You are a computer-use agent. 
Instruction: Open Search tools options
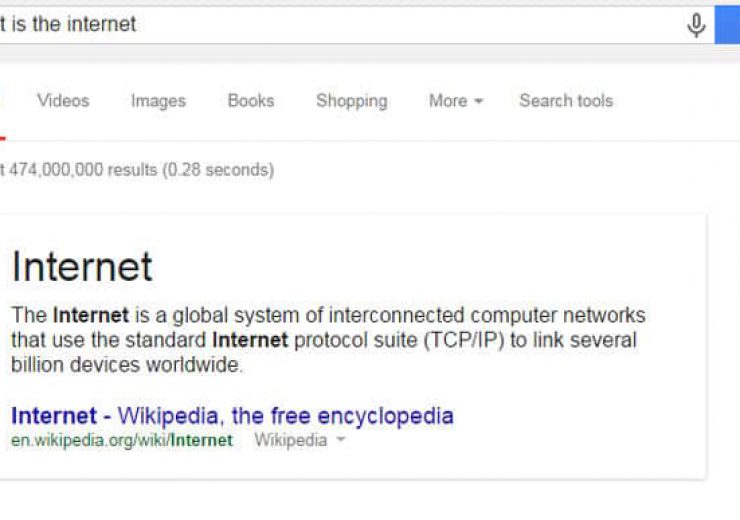pyautogui.click(x=566, y=100)
